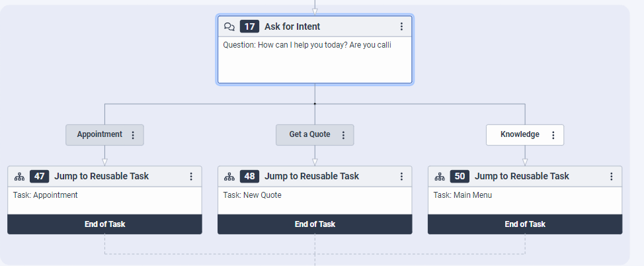Click the hierarchy icon on step 50
The width and height of the screenshot is (644, 266).
pos(440,177)
